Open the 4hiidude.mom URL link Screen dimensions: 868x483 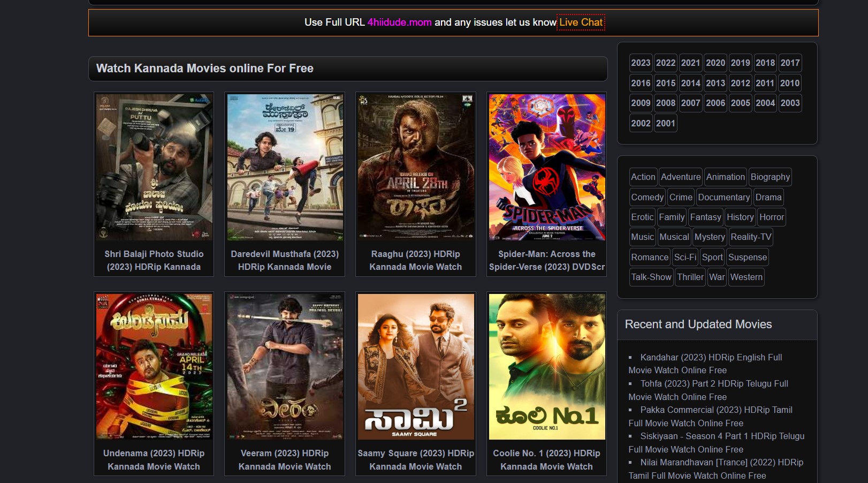pyautogui.click(x=399, y=22)
